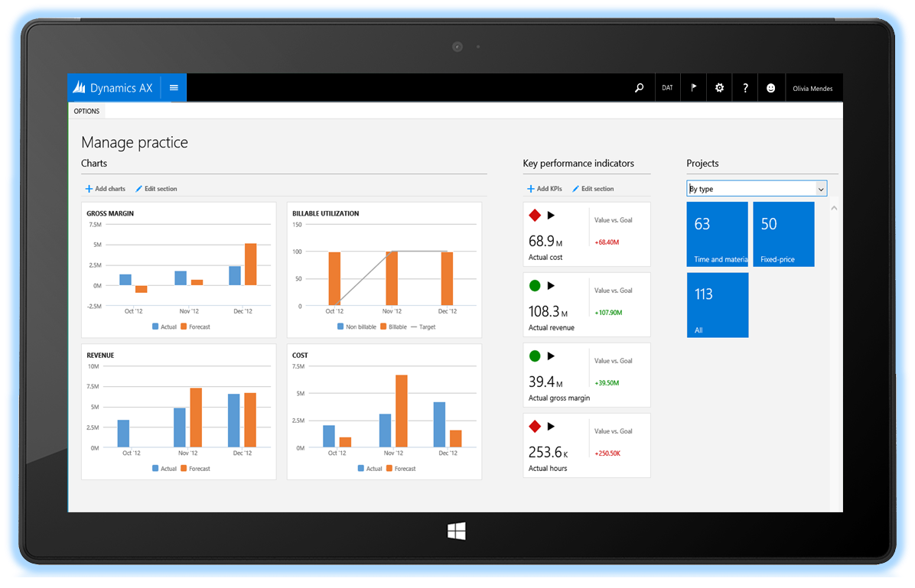Click the search magnifier icon
This screenshot has height=588, width=915.
[x=640, y=88]
